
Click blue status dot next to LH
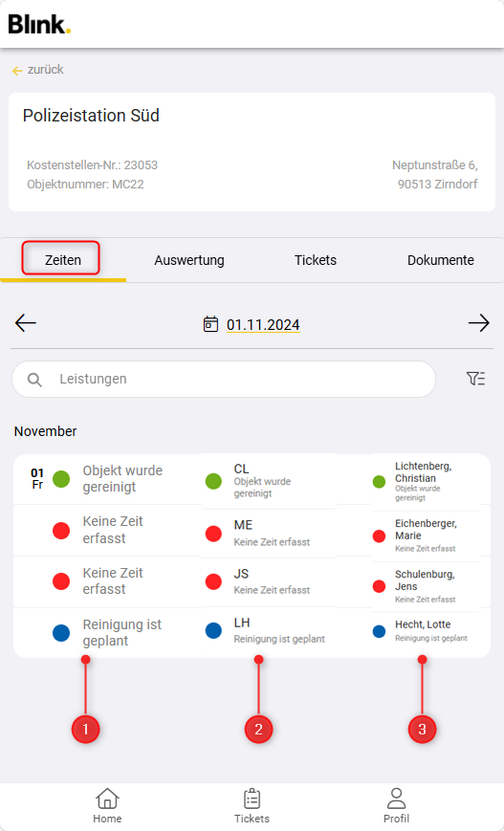(x=213, y=631)
